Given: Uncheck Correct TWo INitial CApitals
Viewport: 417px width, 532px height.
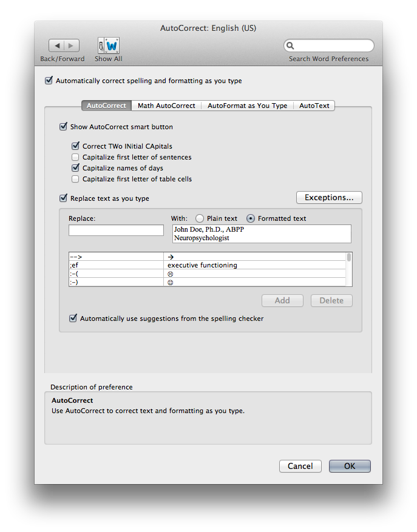Looking at the screenshot, I should (75, 146).
